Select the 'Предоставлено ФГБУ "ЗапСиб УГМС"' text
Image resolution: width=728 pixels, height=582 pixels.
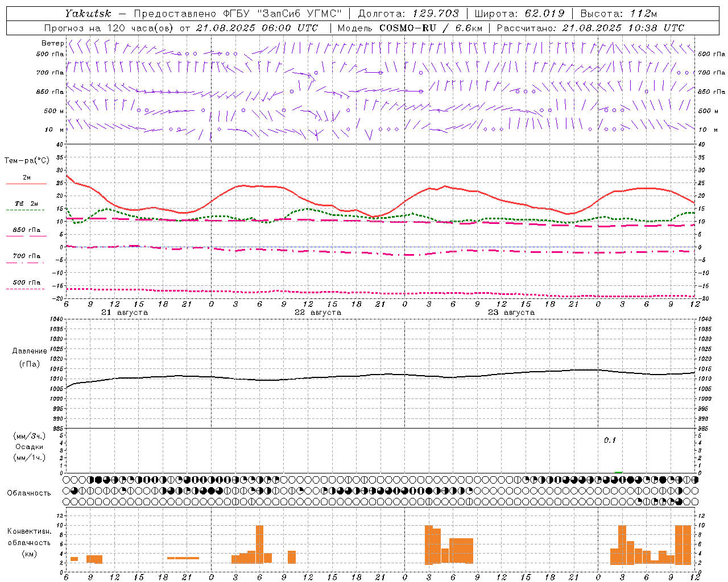point(238,13)
